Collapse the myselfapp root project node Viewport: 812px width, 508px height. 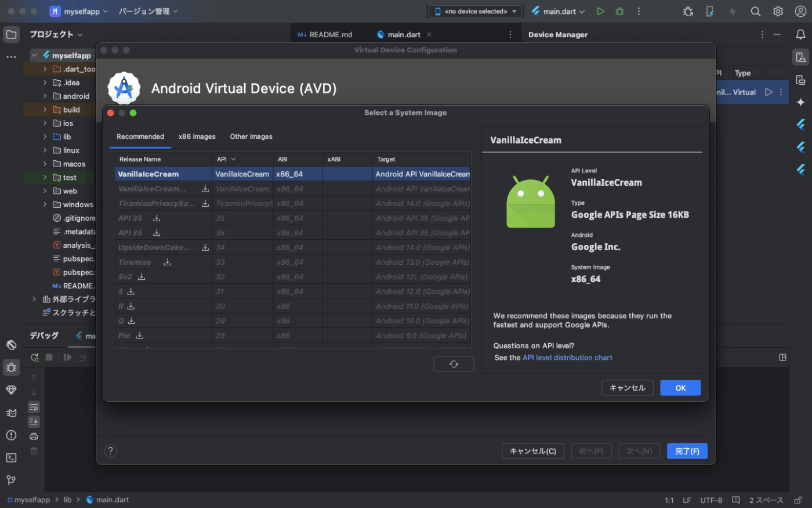click(x=35, y=55)
